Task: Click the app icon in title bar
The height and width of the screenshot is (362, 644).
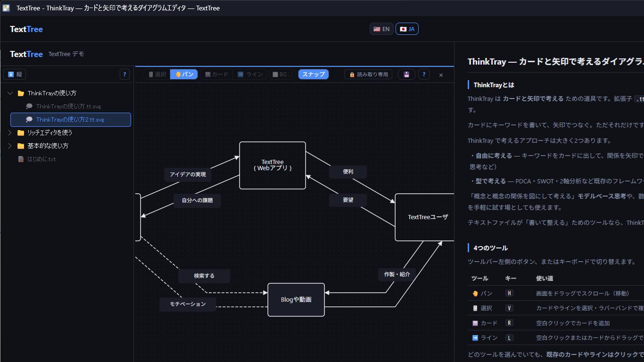Action: click(6, 8)
